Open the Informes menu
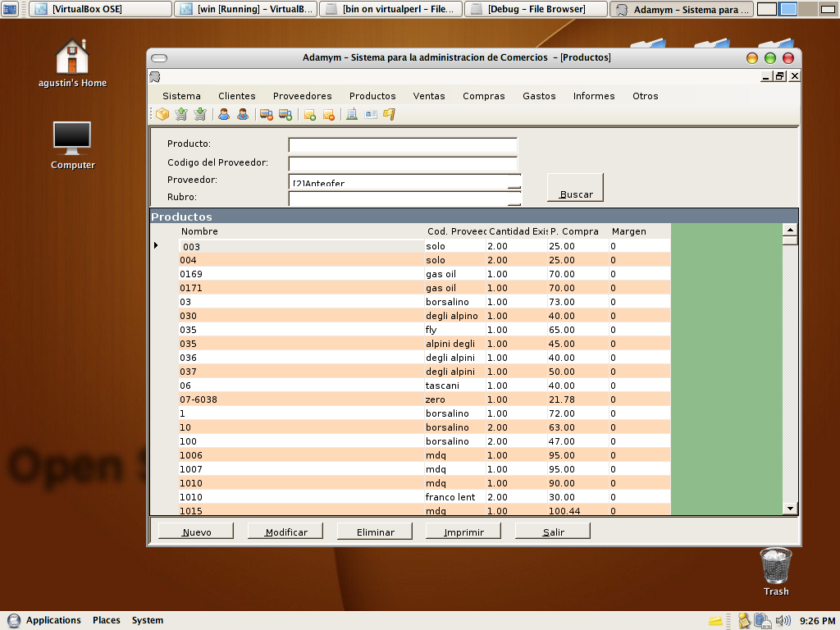This screenshot has width=840, height=630. 594,96
